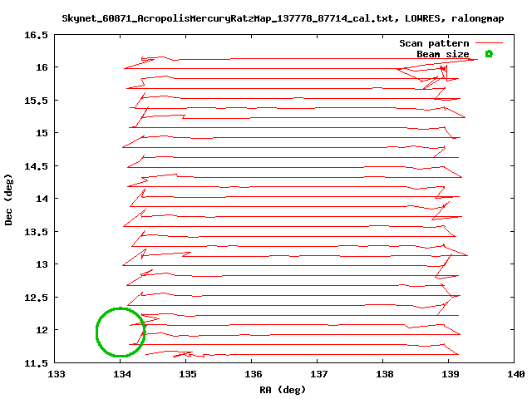Click the y-axis tick label 12
Screen dimensions: 532x399
[42, 330]
